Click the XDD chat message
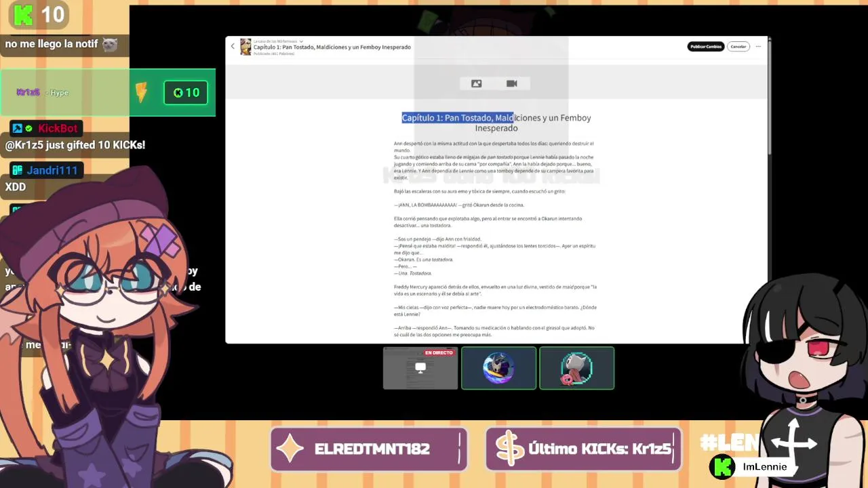 tap(15, 187)
